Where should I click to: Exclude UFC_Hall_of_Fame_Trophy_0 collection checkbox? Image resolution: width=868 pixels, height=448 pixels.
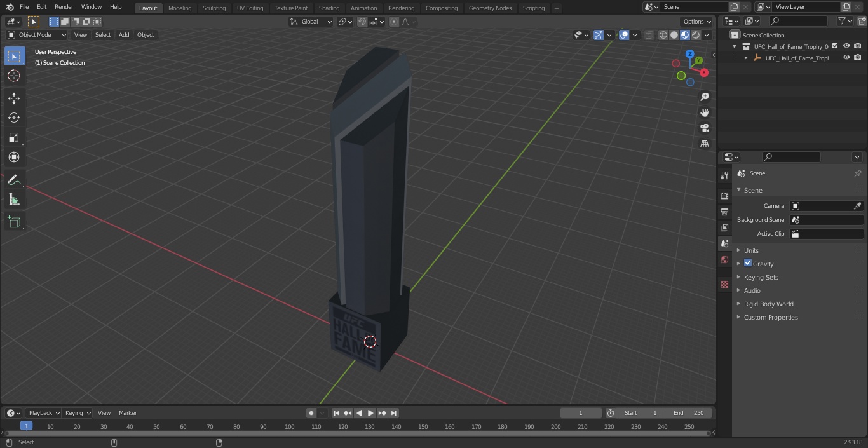[x=835, y=46]
